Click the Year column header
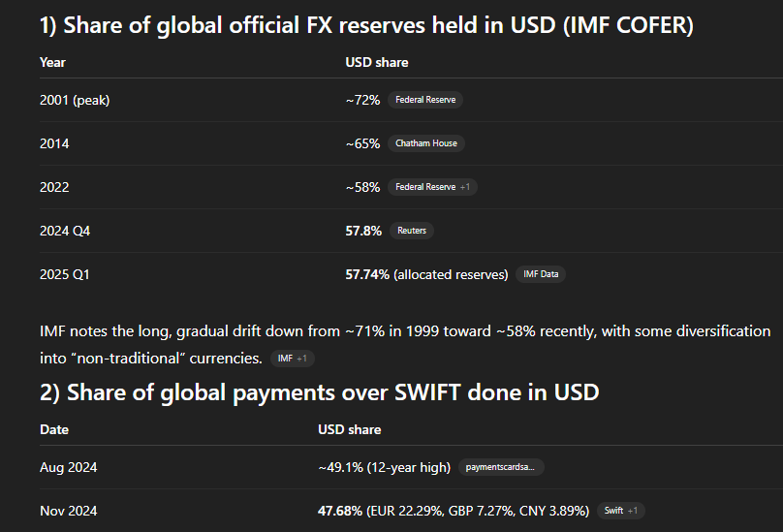Screen dimensions: 783x532 [52, 62]
